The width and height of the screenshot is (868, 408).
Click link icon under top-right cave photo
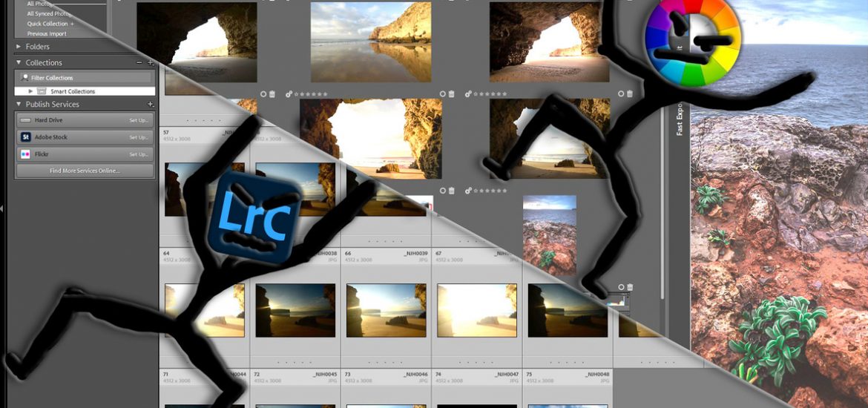tap(468, 94)
